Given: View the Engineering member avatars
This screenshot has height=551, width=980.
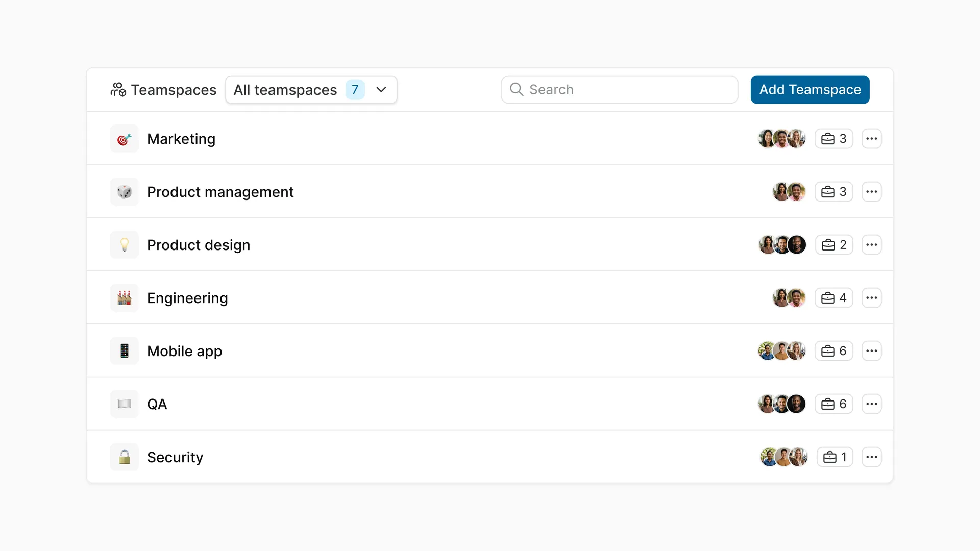Looking at the screenshot, I should 789,298.
